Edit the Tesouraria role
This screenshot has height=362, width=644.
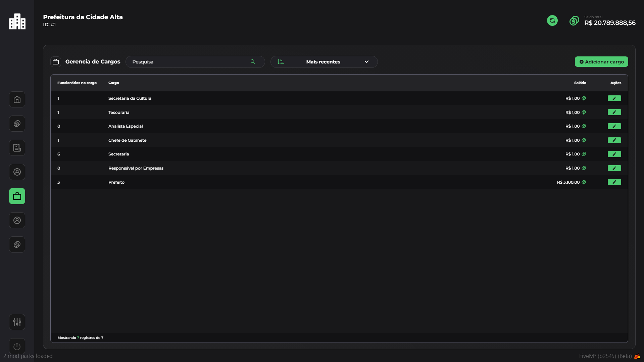click(x=614, y=112)
